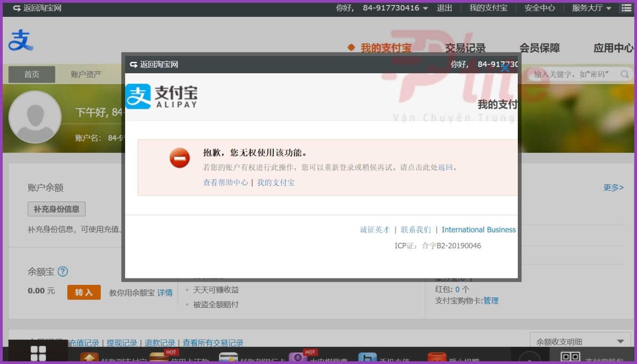Click the 信用卡还款 card icon
The width and height of the screenshot is (637, 364).
(159, 358)
